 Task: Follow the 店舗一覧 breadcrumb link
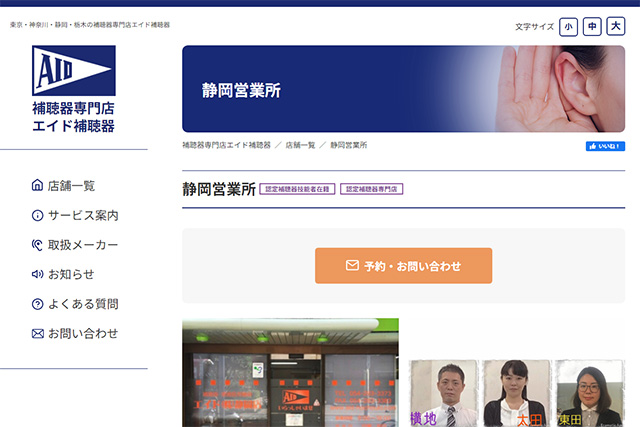(300, 146)
